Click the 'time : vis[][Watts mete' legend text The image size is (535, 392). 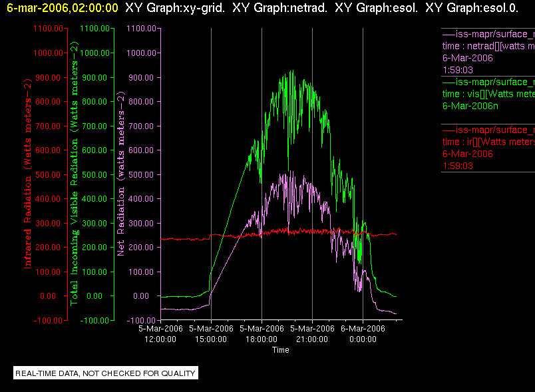pyautogui.click(x=488, y=94)
